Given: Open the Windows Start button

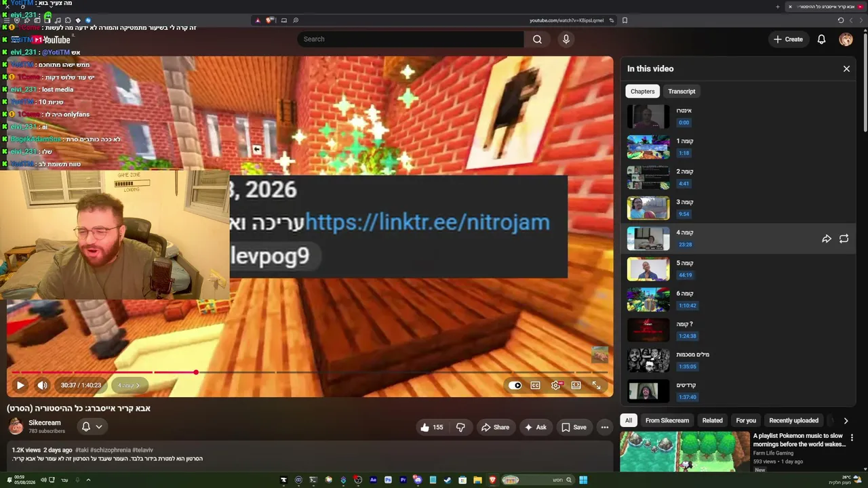Looking at the screenshot, I should pos(583,480).
